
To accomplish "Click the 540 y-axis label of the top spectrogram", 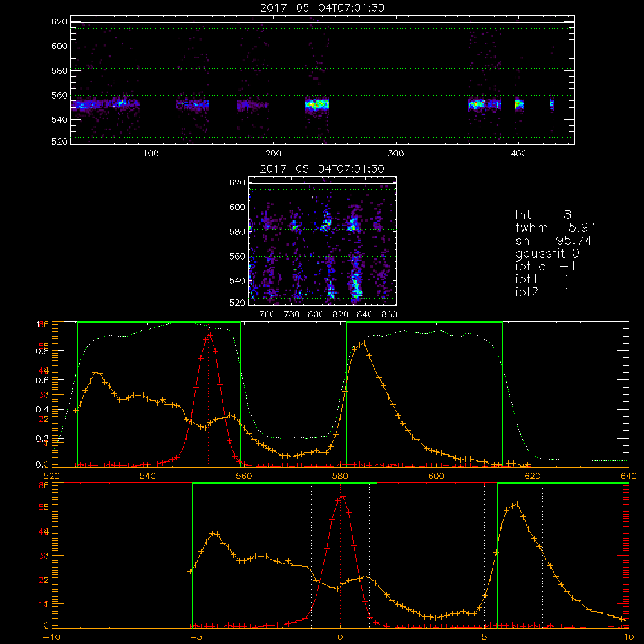I will click(59, 120).
